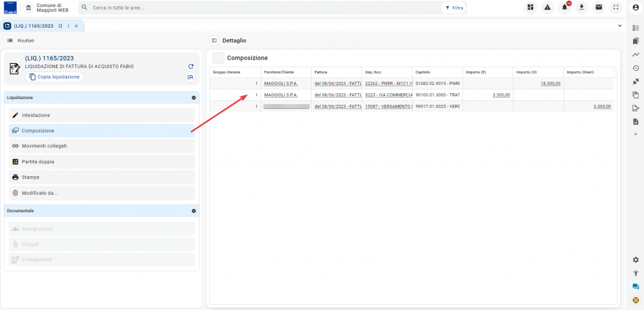The width and height of the screenshot is (644, 310).
Task: Open Partita doppia
Action: pos(102,161)
